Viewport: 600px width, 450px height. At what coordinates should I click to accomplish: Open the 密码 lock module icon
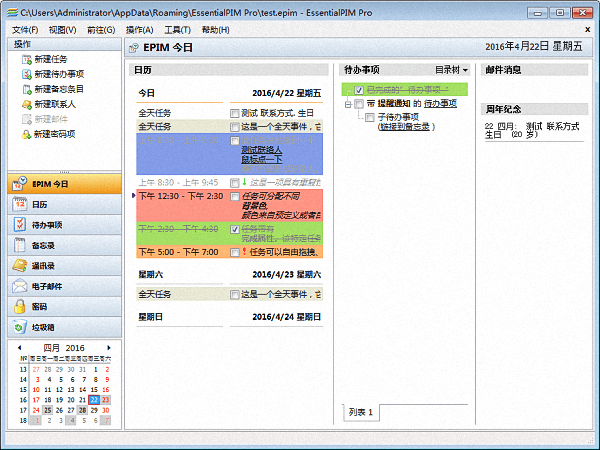point(19,307)
